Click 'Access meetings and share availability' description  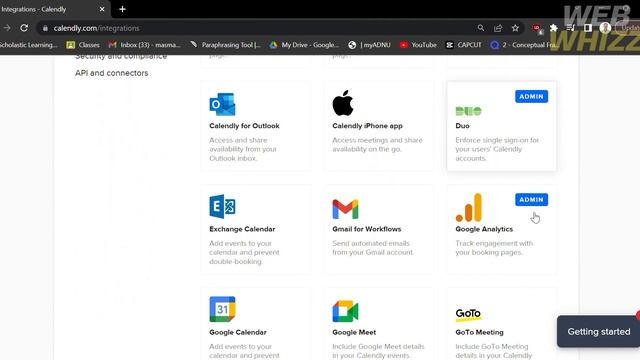pyautogui.click(x=378, y=144)
